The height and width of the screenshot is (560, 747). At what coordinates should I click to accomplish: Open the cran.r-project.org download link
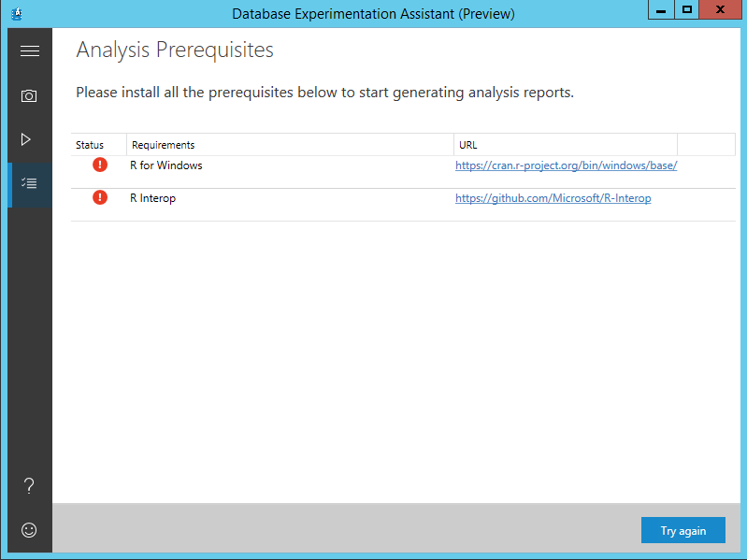click(566, 165)
